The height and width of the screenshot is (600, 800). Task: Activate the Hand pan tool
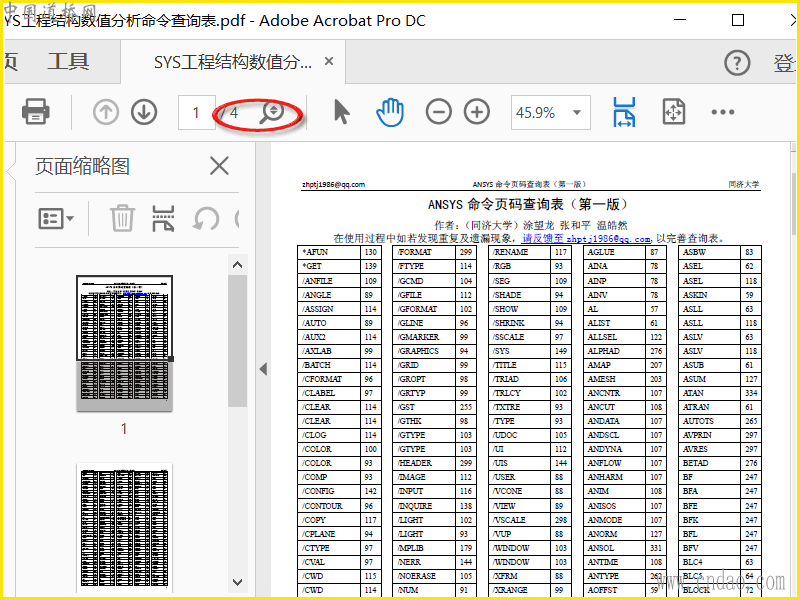390,112
